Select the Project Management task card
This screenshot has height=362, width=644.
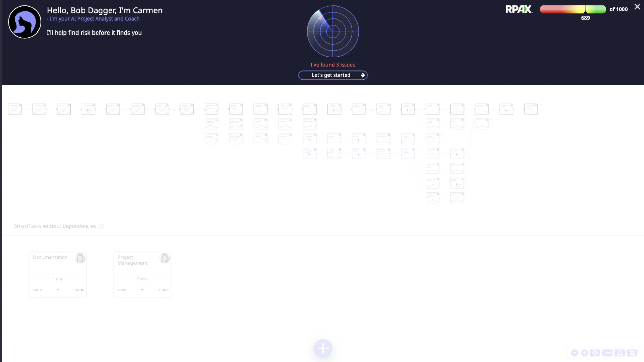(142, 274)
